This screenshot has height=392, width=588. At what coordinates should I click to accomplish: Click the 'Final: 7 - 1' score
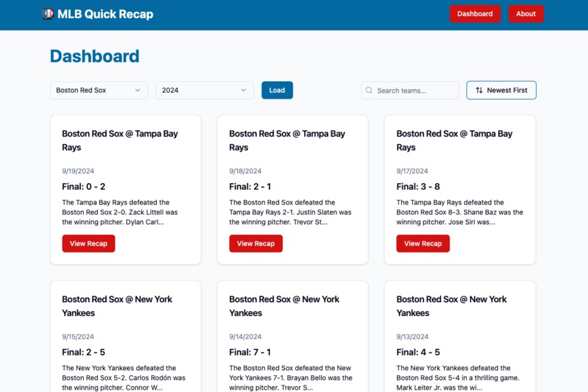pyautogui.click(x=250, y=353)
